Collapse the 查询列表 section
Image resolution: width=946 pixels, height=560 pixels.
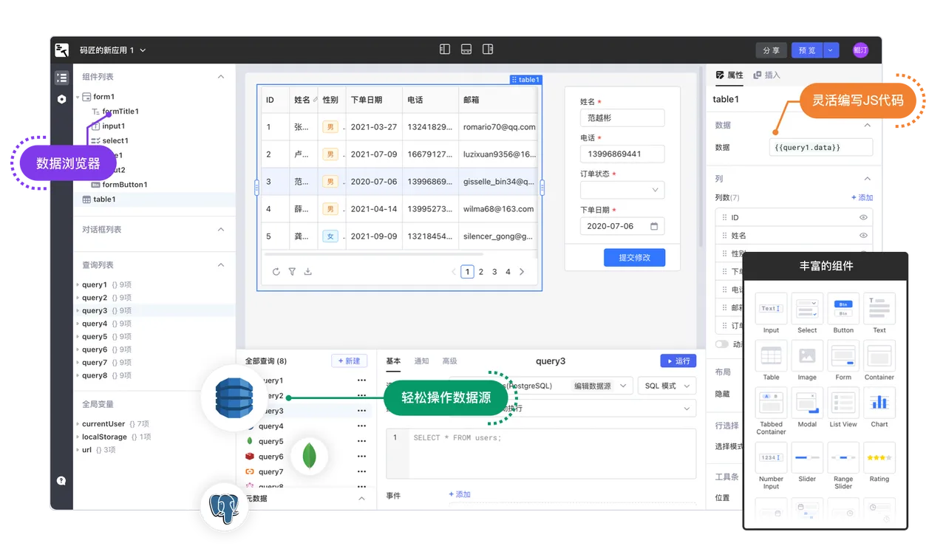pyautogui.click(x=220, y=265)
